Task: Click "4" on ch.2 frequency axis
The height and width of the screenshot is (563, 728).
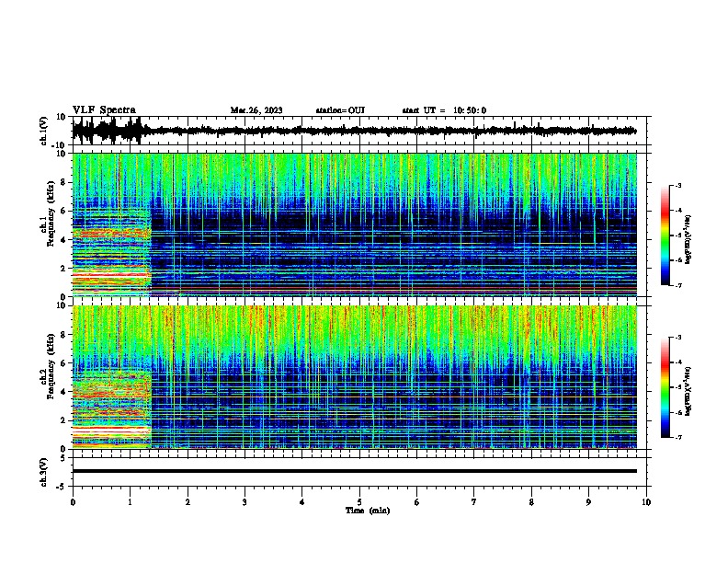Action: 63,392
